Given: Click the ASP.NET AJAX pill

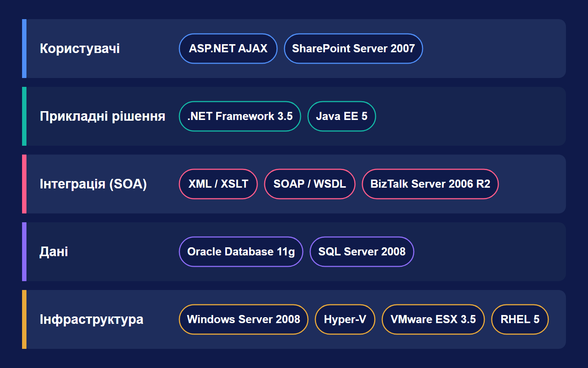Looking at the screenshot, I should click(x=228, y=49).
